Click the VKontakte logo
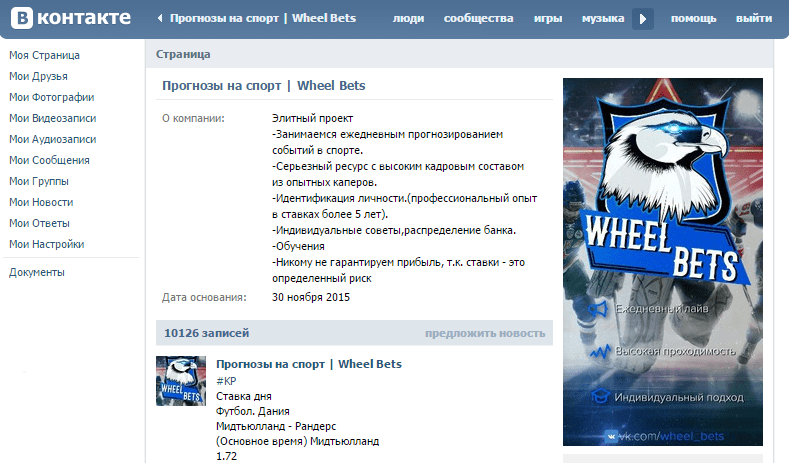The image size is (789, 463). [x=71, y=18]
